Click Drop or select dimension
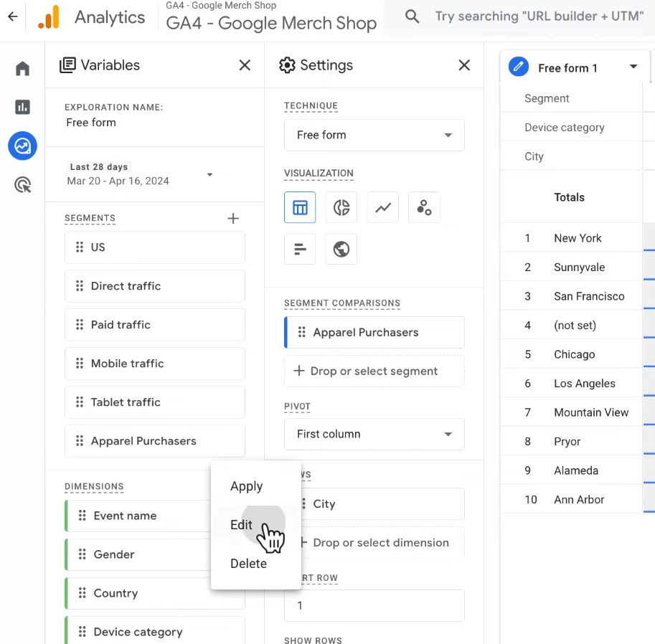 [381, 542]
